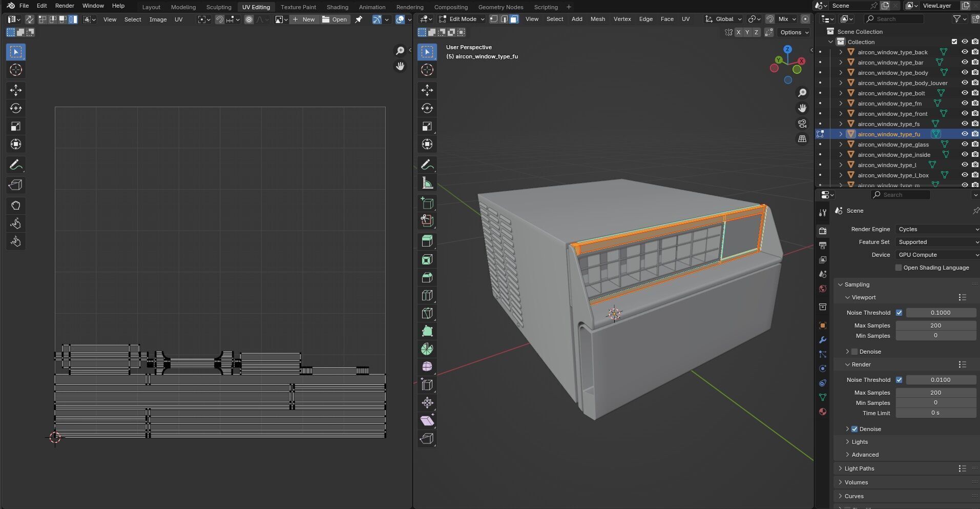
Task: Select the Scale tool in UV editor
Action: pyautogui.click(x=16, y=126)
